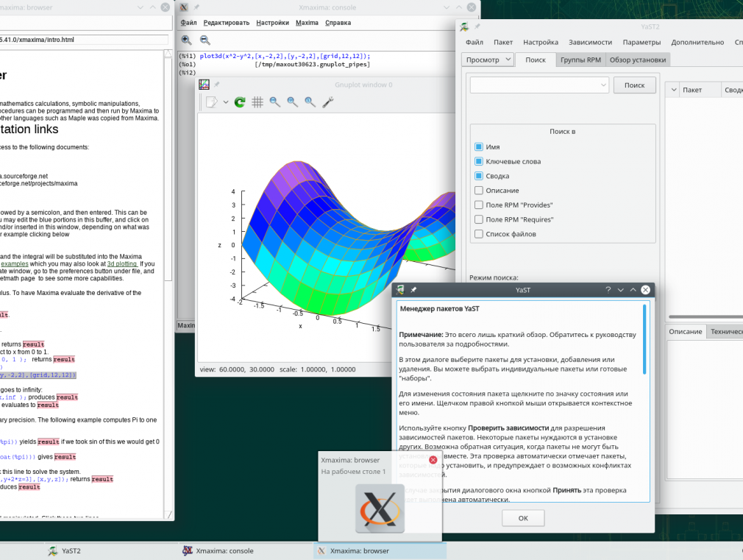Open the arrow beside Gnuplot's clipboard icon

tap(226, 102)
